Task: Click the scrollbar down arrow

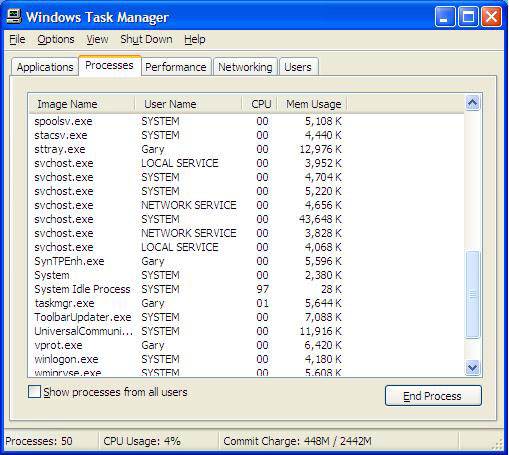Action: pos(472,368)
